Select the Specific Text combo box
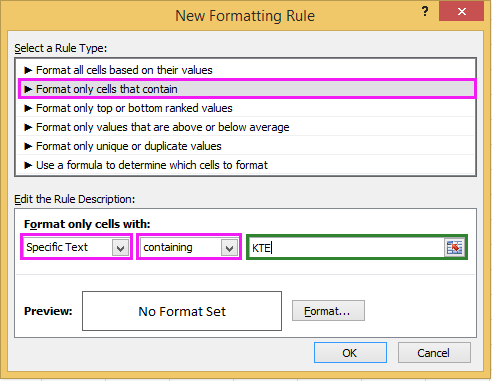 coord(76,247)
